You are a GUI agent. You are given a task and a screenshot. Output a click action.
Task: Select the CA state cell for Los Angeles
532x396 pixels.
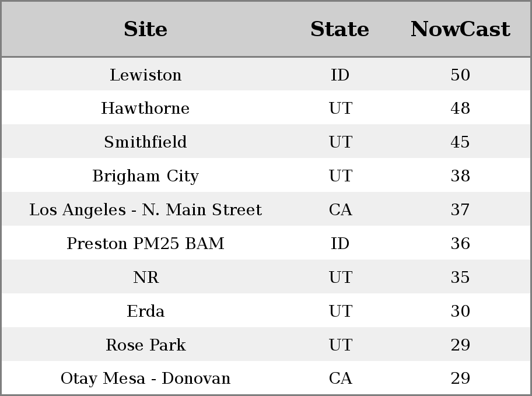(339, 210)
